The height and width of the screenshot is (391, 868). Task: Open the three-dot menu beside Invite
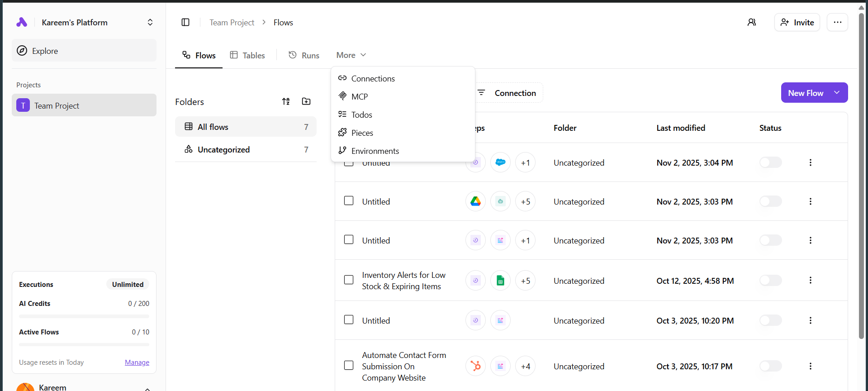837,22
